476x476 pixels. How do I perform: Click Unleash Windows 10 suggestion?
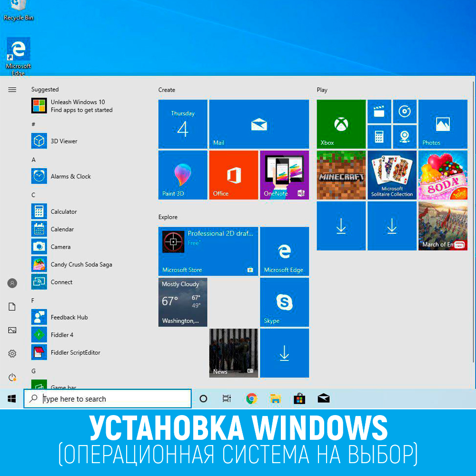pos(73,106)
